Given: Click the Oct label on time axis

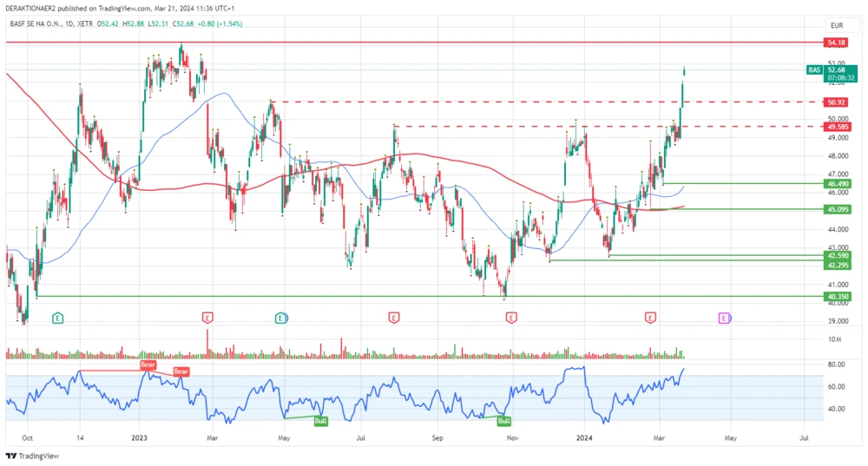Looking at the screenshot, I should tap(27, 438).
